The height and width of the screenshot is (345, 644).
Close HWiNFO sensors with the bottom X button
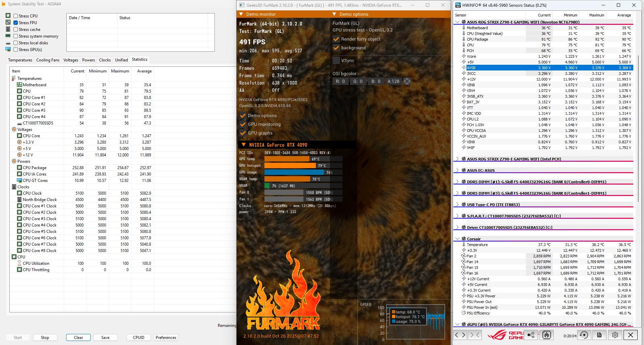point(631,335)
